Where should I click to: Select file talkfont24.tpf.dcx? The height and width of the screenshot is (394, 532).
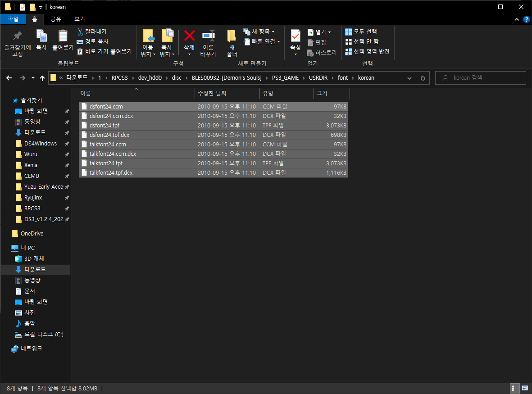[214, 173]
